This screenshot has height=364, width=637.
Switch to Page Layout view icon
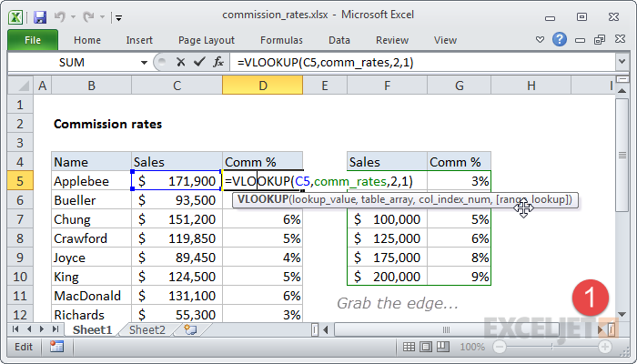(426, 347)
